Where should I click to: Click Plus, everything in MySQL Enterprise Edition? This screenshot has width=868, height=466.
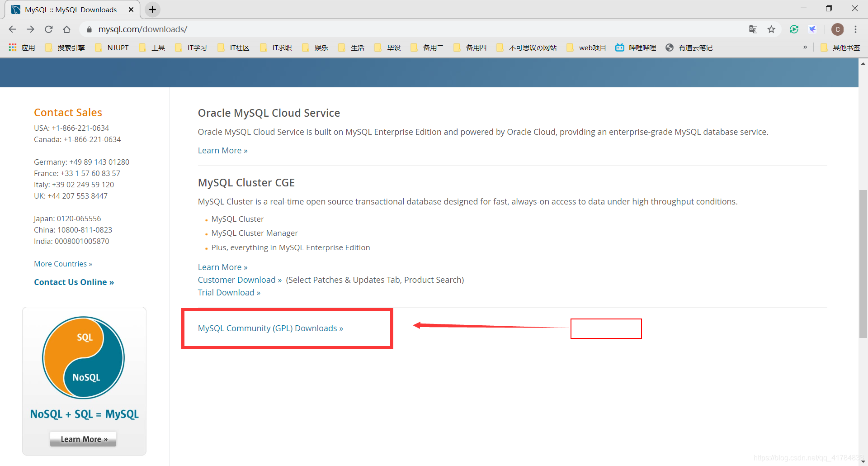291,248
